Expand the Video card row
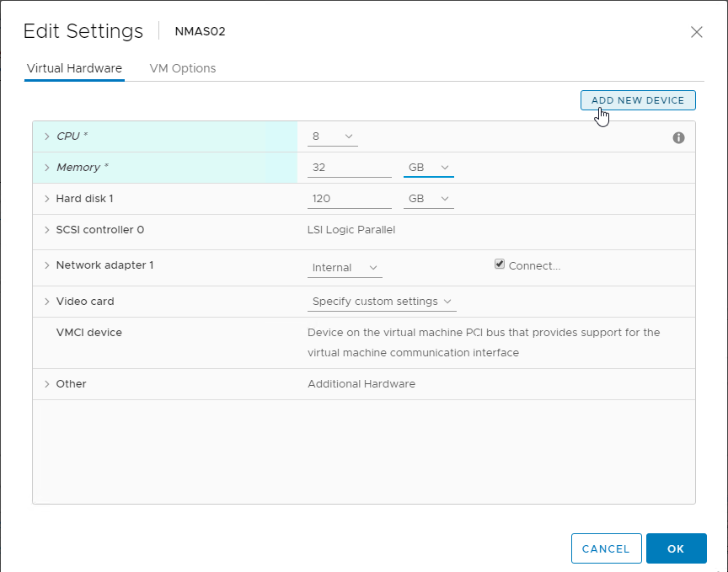 click(x=47, y=302)
